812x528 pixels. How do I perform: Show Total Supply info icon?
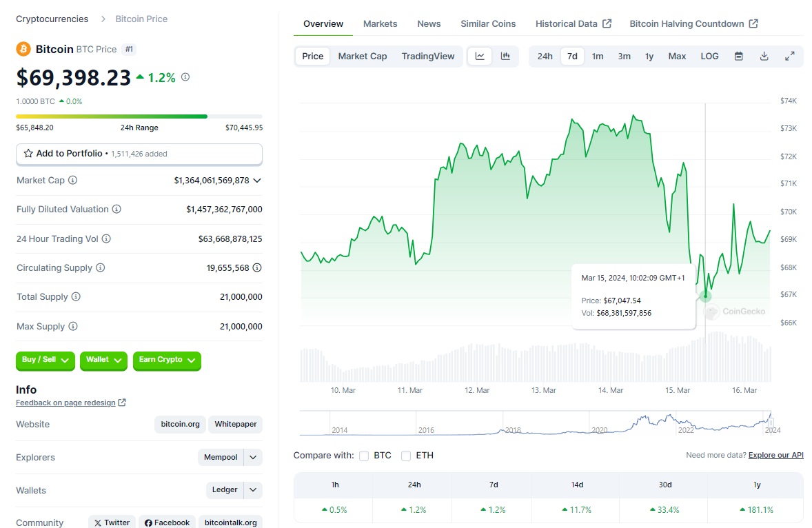click(76, 296)
